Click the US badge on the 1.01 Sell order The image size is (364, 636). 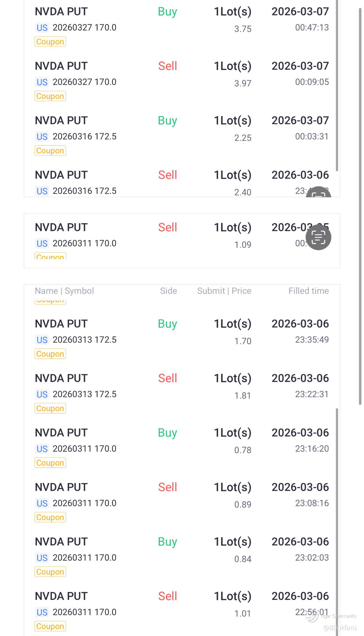click(x=42, y=613)
